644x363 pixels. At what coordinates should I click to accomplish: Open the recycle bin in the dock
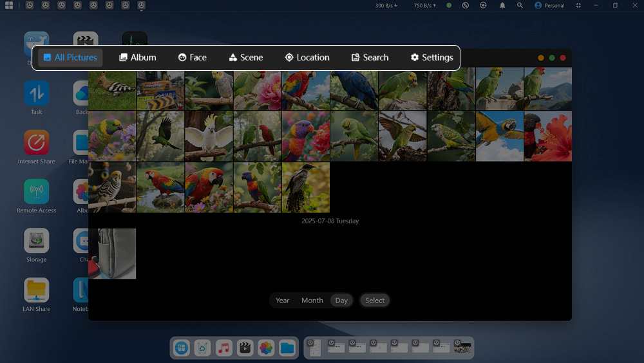coord(202,348)
